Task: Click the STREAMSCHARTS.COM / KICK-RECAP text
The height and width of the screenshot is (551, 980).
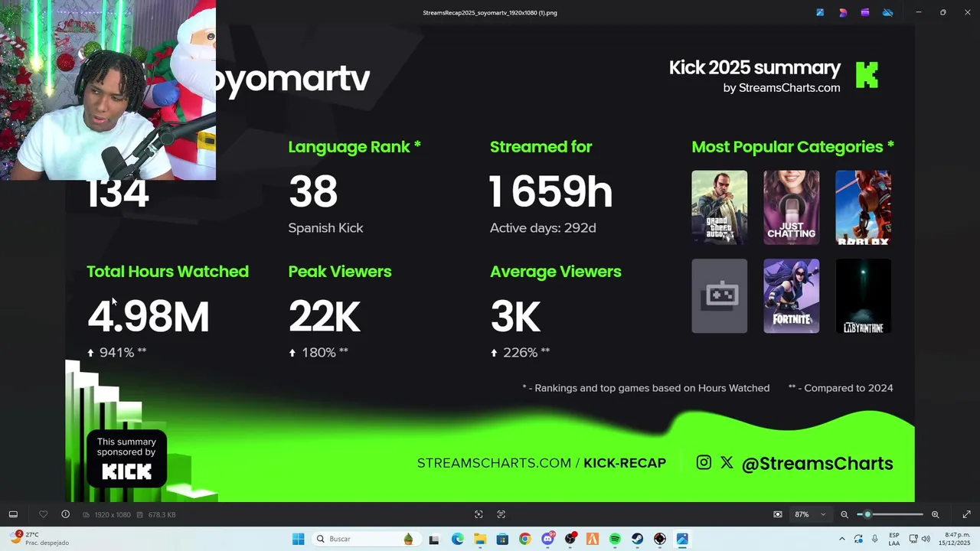Action: click(x=541, y=463)
